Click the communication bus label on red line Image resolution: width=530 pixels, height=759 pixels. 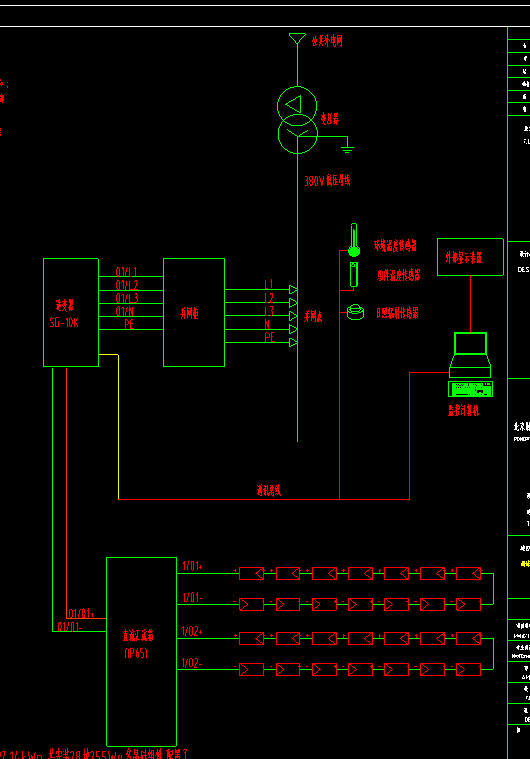point(269,490)
